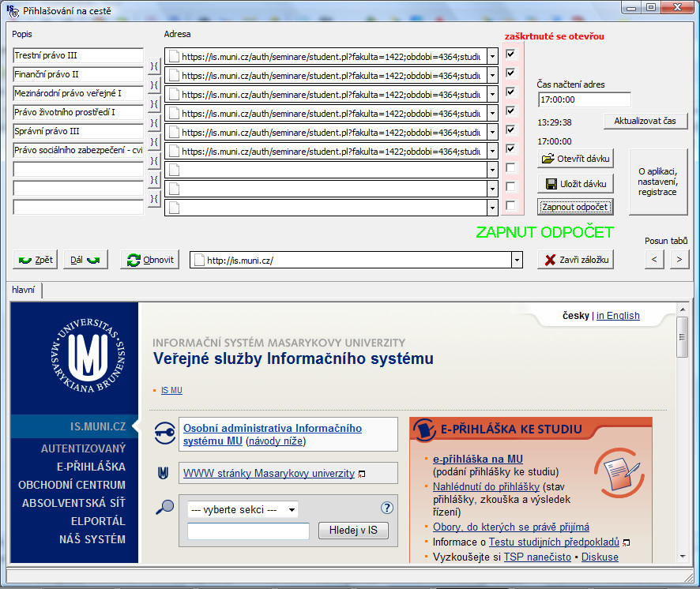700x589 pixels.
Task: Check the seventh row's empty checkbox
Action: click(x=510, y=167)
